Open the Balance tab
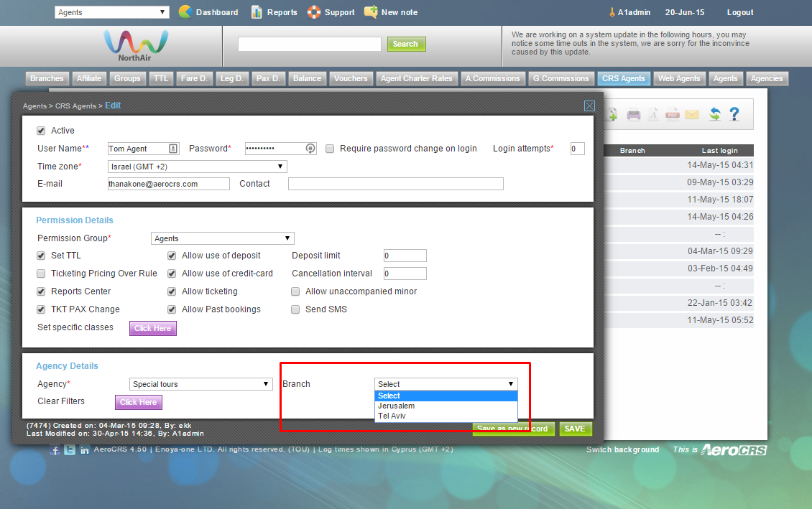Viewport: 812px width, 509px height. click(x=307, y=79)
